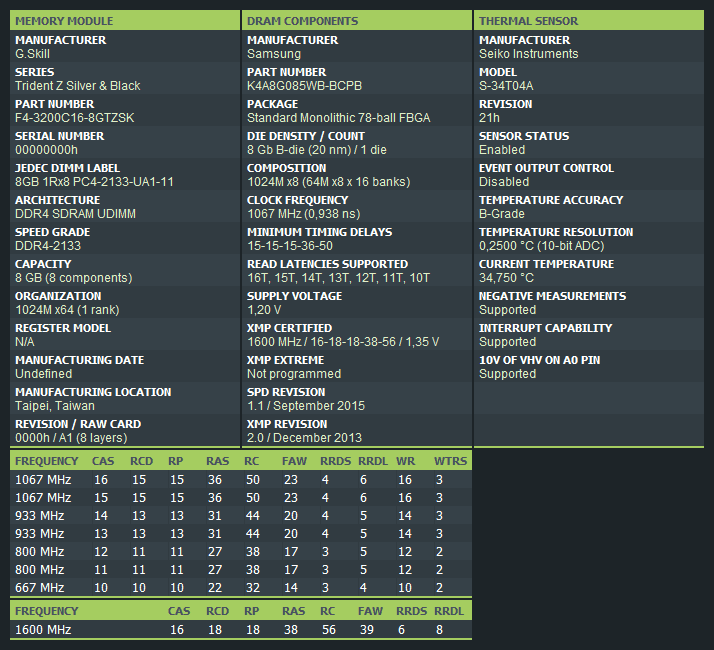Viewport: 714px width, 650px height.
Task: Select speed grade value DDR4-2133
Action: click(48, 246)
